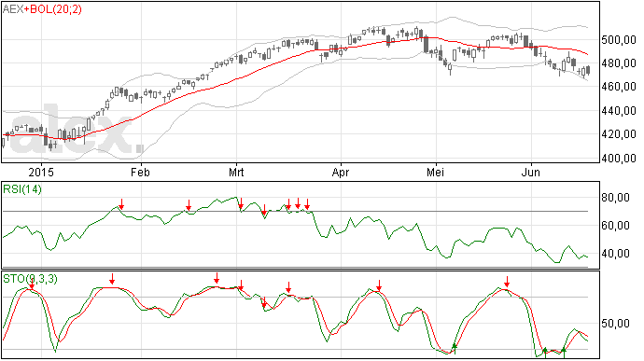Click the red stochastic arrow after Apr

point(379,285)
